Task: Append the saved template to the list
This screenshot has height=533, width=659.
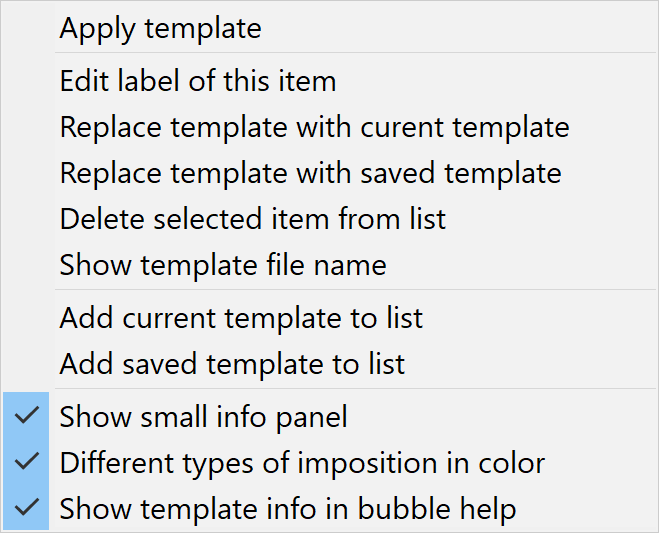Action: click(232, 364)
